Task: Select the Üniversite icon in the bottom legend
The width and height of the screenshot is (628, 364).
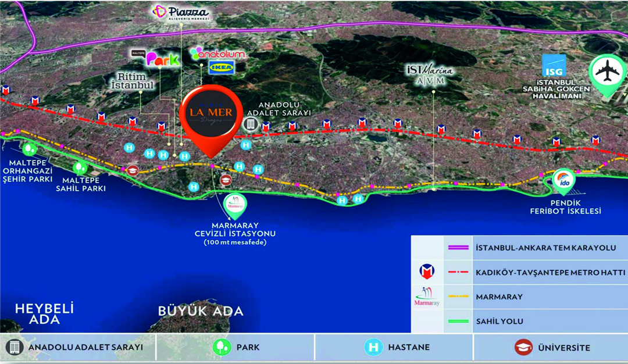Action: (523, 347)
